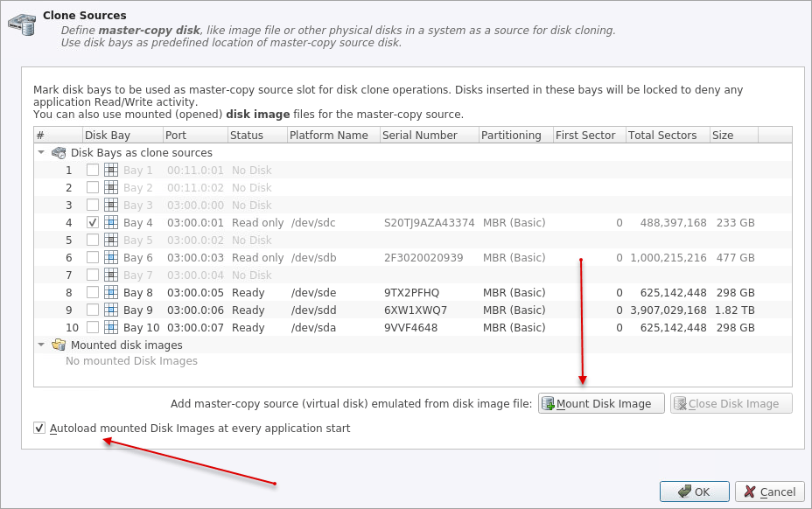Click the Bay 10 disk bay icon

pos(111,327)
